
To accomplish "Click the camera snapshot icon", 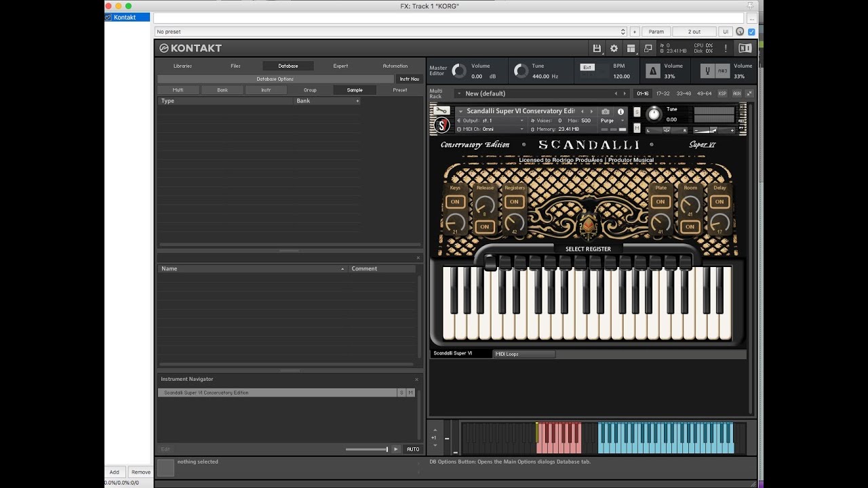I will click(606, 111).
